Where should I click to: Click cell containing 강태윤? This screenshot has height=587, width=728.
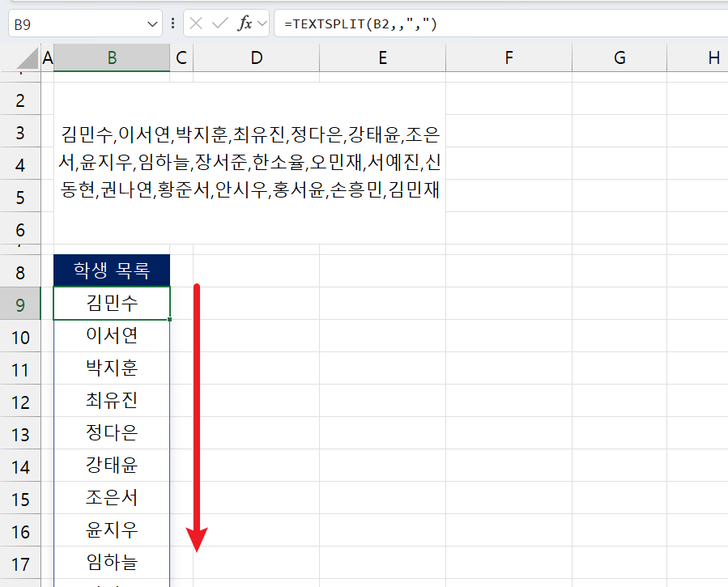click(x=112, y=466)
